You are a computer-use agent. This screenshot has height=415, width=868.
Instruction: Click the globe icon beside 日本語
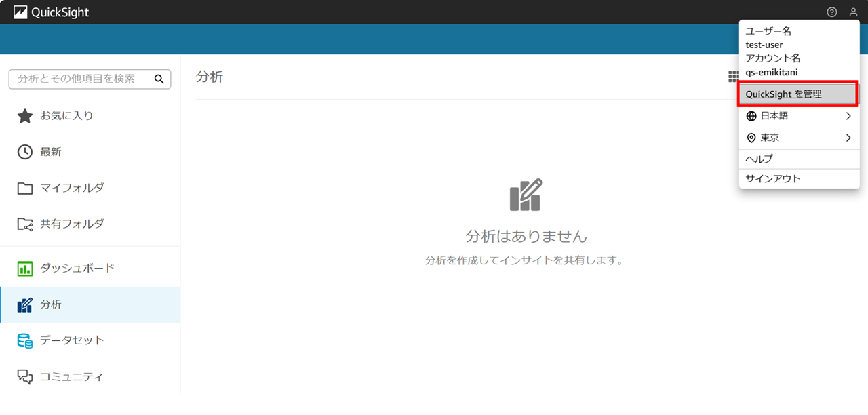[751, 116]
